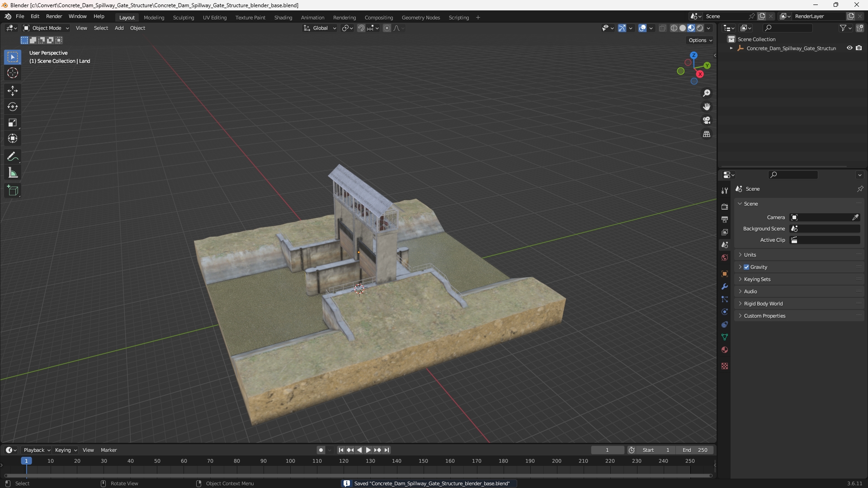Activate the Rotate tool
This screenshot has width=868, height=488.
click(13, 107)
